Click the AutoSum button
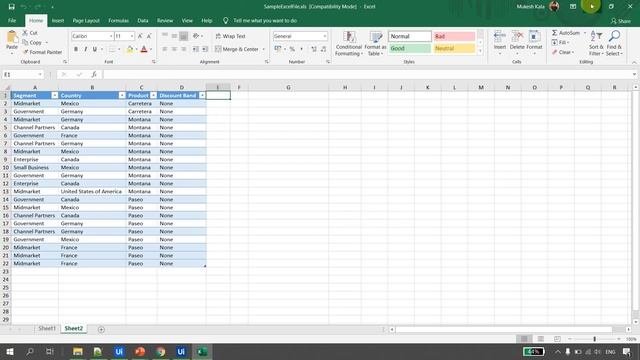Viewport: 640px width, 360px height. coord(566,33)
